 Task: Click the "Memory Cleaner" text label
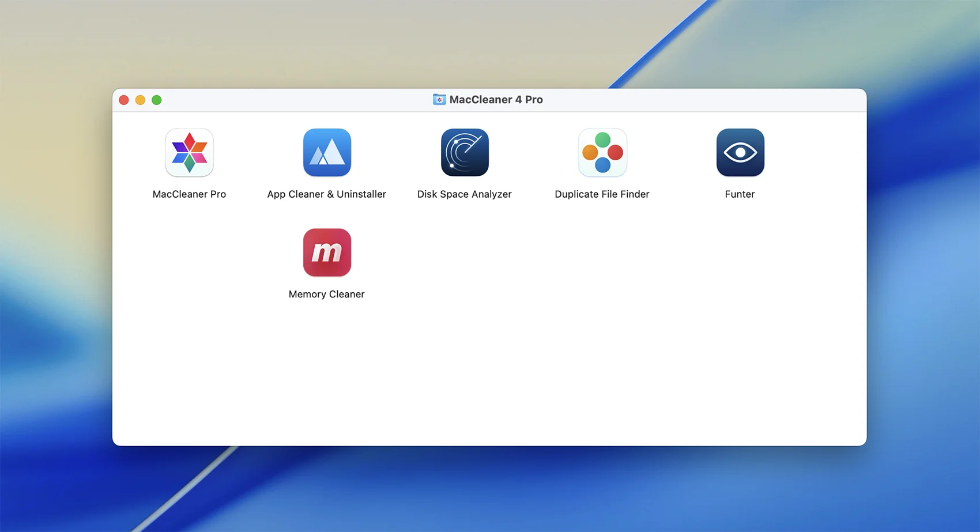coord(326,295)
